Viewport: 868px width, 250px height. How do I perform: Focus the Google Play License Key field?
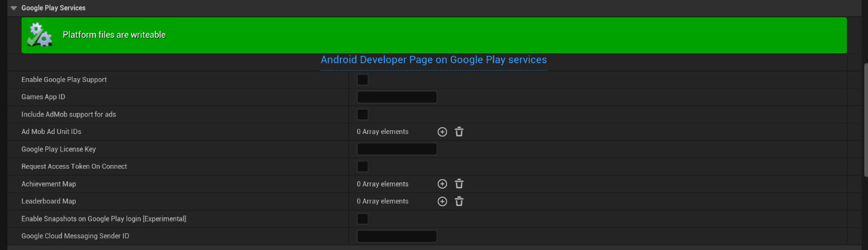[x=397, y=149]
